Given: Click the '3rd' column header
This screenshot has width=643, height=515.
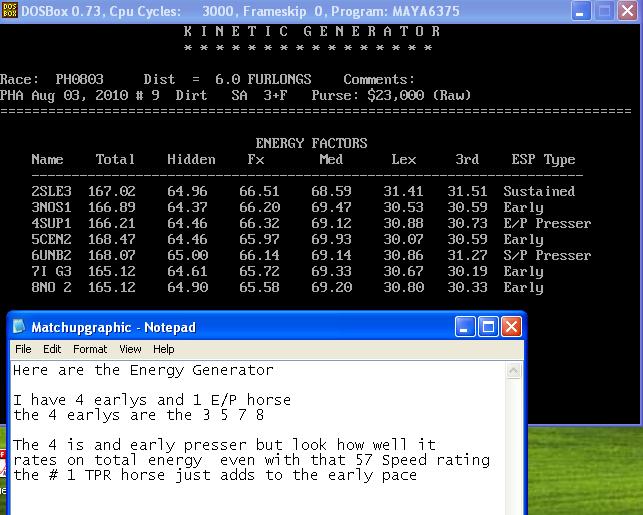Looking at the screenshot, I should pos(467,159).
